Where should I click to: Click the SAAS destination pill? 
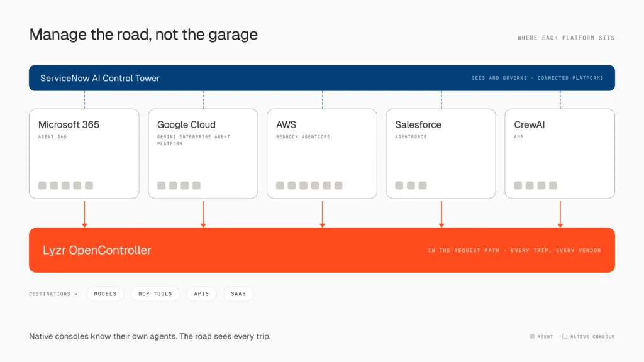[x=238, y=294]
